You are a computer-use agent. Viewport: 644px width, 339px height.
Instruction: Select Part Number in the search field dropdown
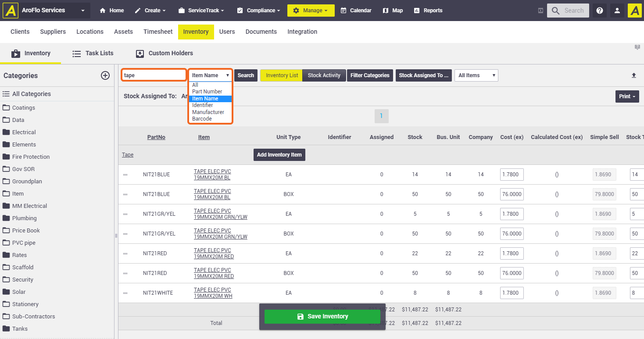coord(207,92)
